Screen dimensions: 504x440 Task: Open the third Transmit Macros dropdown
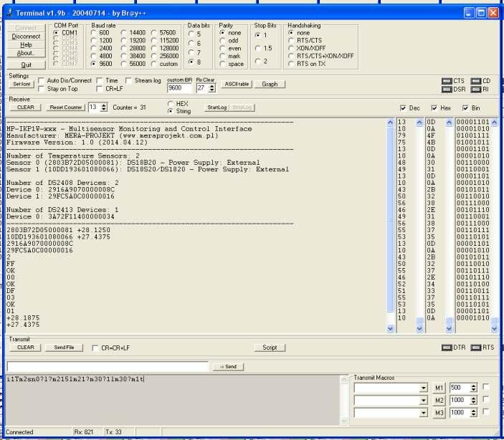(x=424, y=413)
